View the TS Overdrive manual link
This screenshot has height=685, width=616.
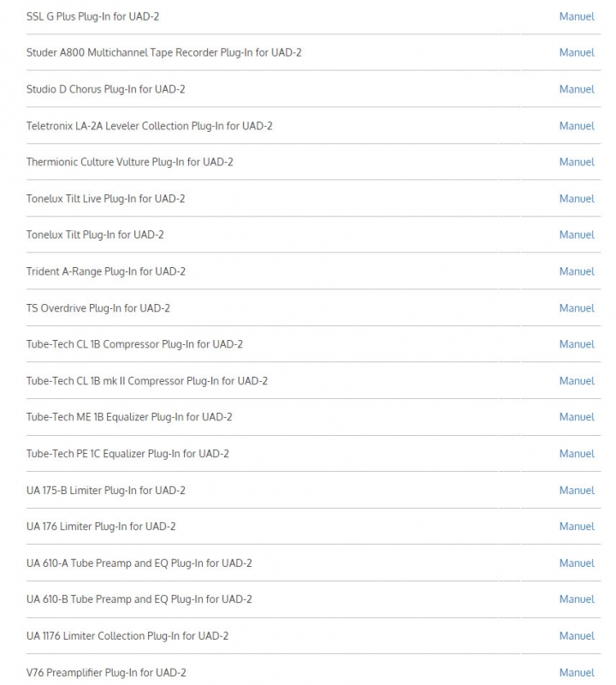click(x=577, y=308)
